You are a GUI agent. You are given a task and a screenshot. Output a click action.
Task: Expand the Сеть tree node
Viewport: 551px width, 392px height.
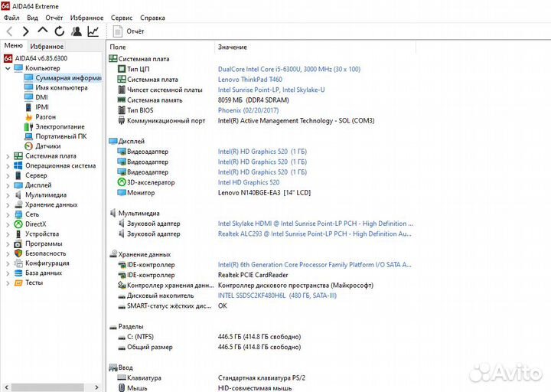tap(8, 214)
